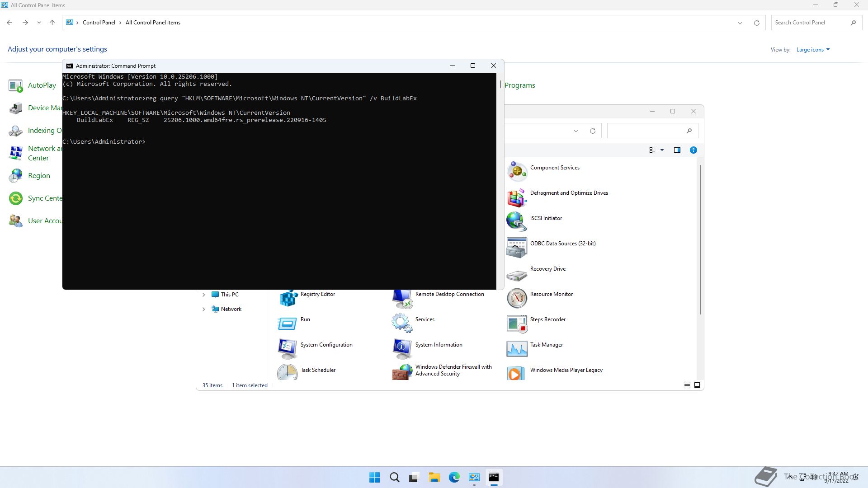Open User Accounts icon
868x488 pixels.
[15, 221]
